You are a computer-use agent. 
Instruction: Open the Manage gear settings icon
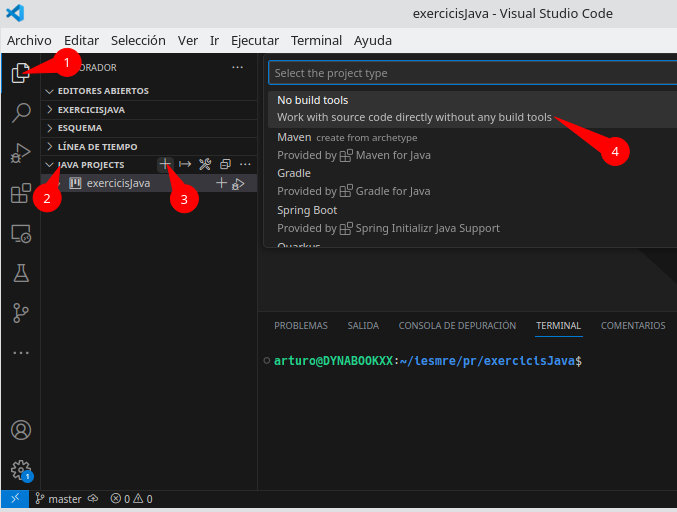(x=21, y=470)
